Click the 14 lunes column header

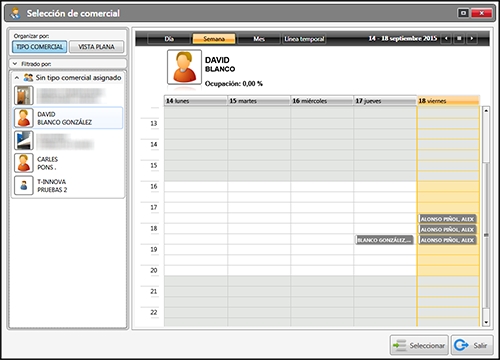pyautogui.click(x=196, y=101)
